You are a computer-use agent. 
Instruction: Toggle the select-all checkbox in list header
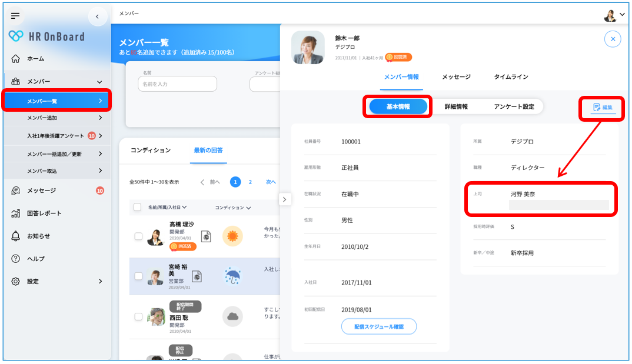pyautogui.click(x=137, y=208)
